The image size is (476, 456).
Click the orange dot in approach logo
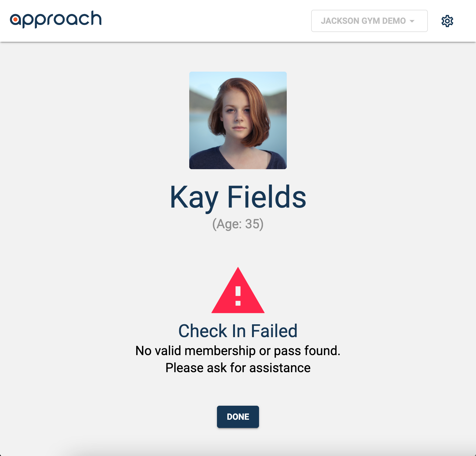coord(15,20)
